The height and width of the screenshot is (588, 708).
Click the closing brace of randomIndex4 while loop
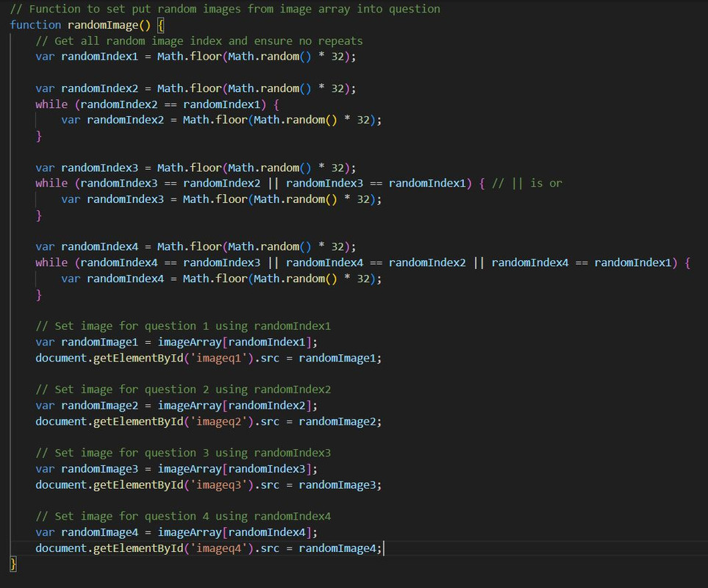click(x=39, y=295)
